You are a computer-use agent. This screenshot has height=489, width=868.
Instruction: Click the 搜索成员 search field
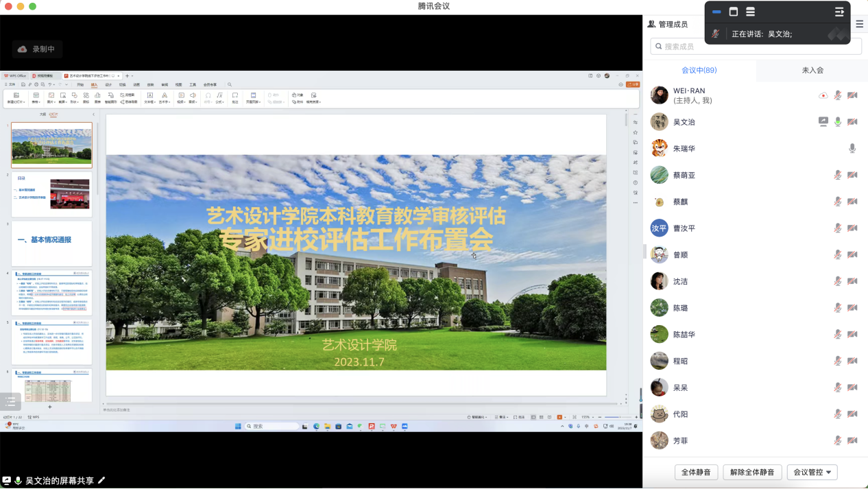coord(754,47)
